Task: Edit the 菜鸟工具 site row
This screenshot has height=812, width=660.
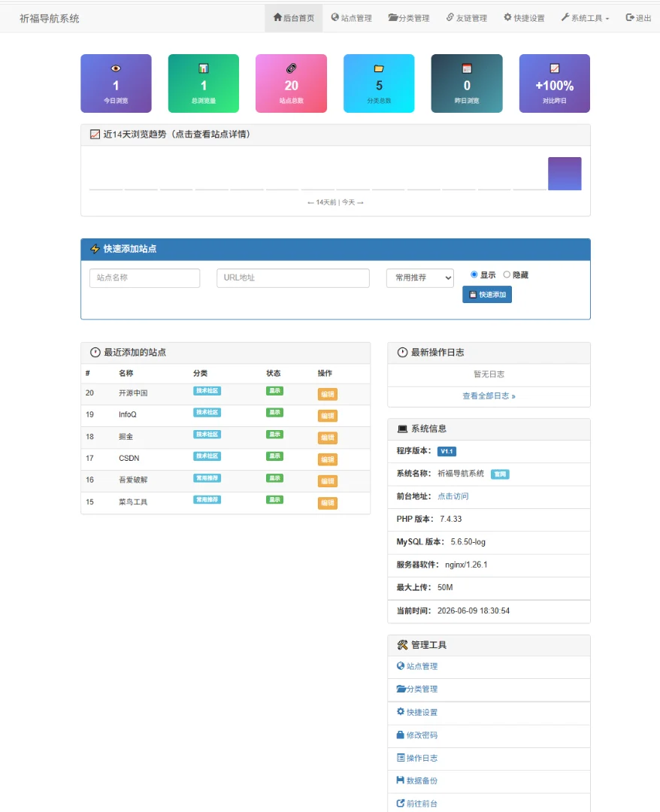Action: click(x=328, y=503)
